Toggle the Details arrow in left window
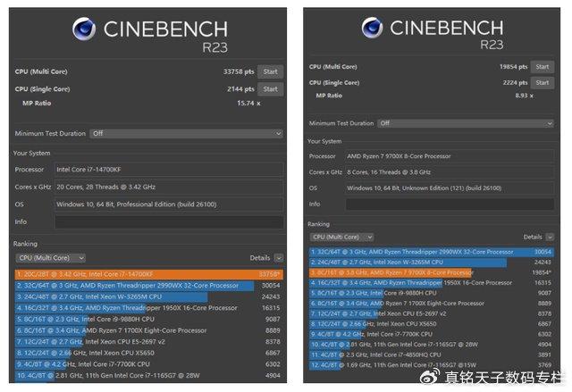 (x=279, y=258)
